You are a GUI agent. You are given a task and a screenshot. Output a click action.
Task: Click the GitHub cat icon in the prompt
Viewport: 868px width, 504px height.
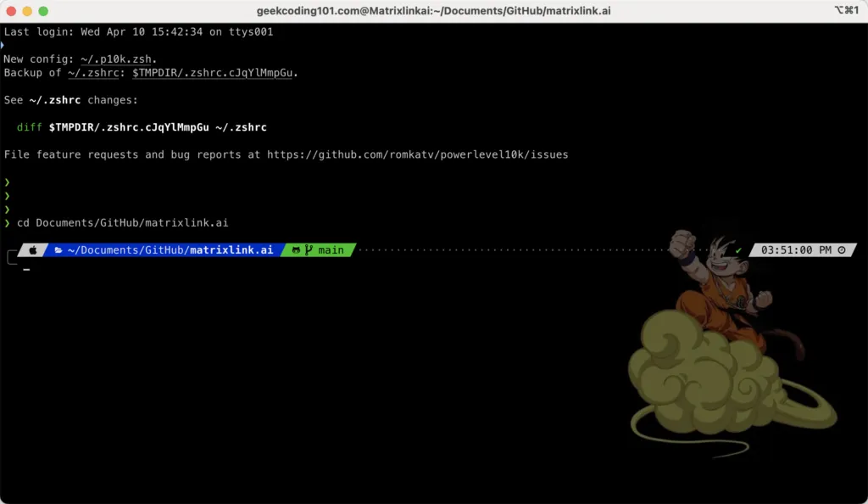[296, 250]
